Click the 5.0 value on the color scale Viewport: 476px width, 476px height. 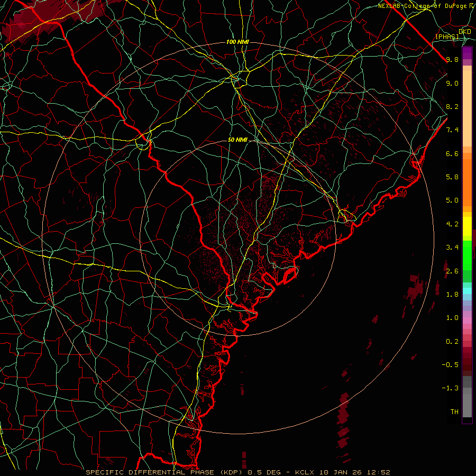452,200
